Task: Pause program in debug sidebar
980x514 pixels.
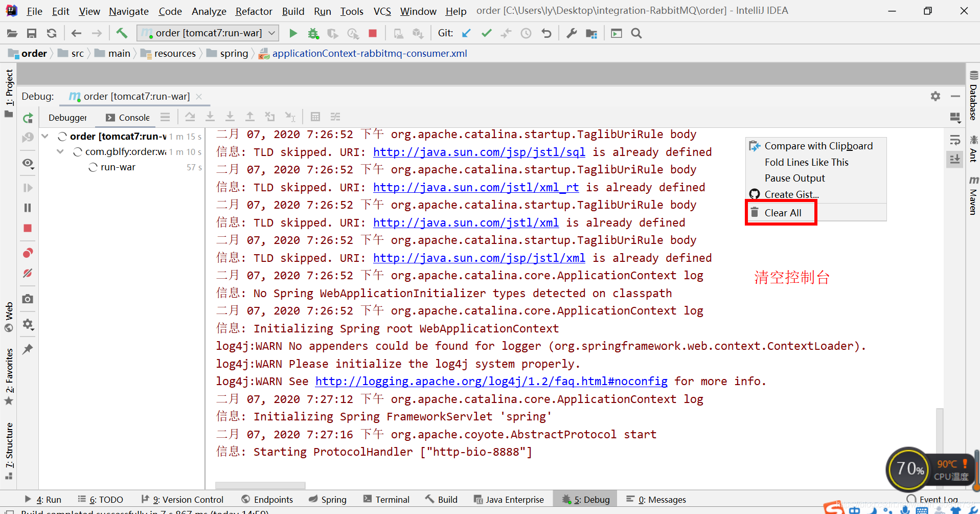Action: (x=28, y=208)
